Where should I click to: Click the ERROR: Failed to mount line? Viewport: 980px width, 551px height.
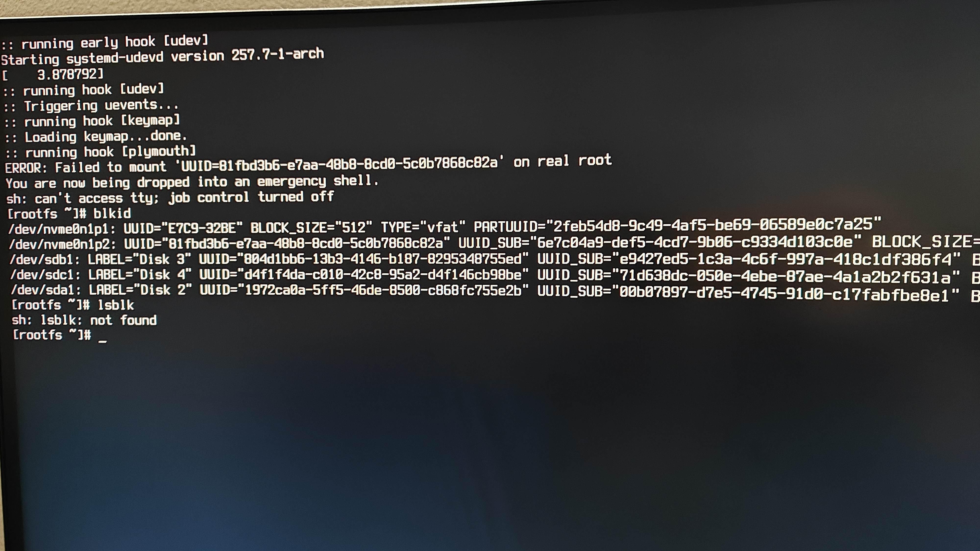[x=308, y=164]
